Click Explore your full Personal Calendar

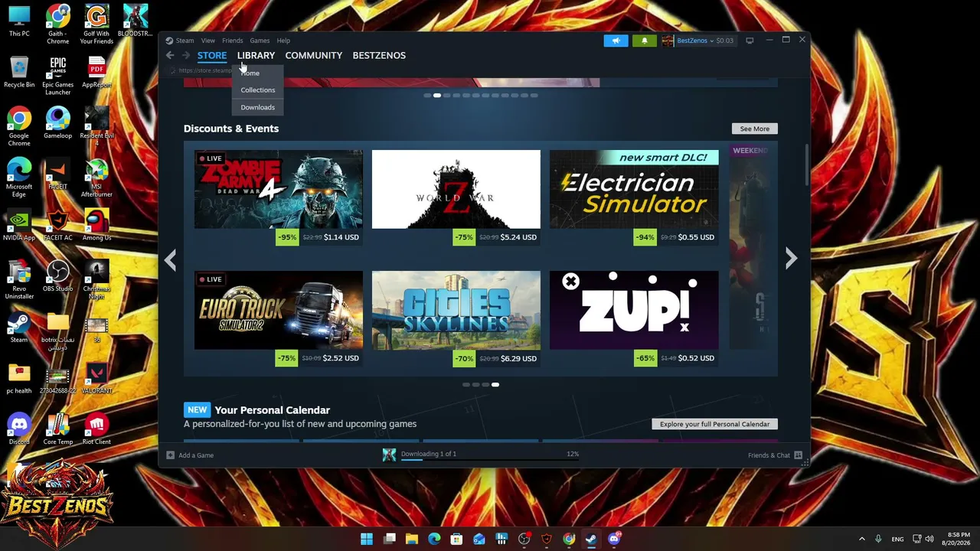click(714, 424)
